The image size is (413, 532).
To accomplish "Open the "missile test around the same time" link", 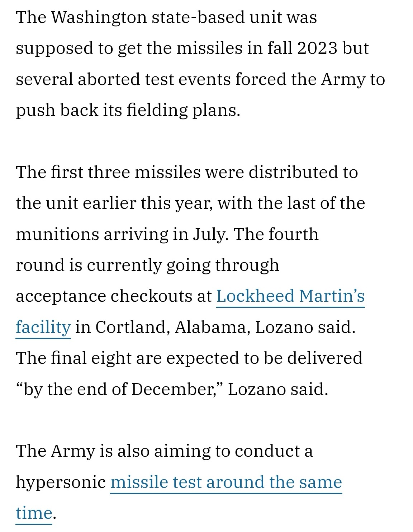I will [x=226, y=482].
